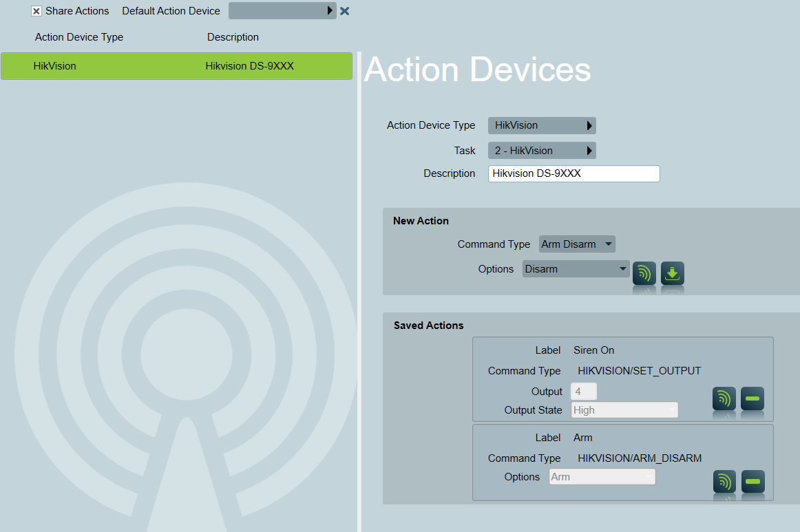The image size is (800, 532).
Task: Clear the Default Action Device with X icon
Action: click(345, 11)
